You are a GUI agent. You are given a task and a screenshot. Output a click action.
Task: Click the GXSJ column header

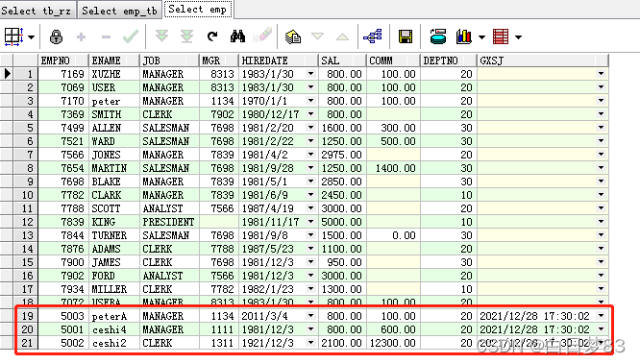click(x=542, y=61)
